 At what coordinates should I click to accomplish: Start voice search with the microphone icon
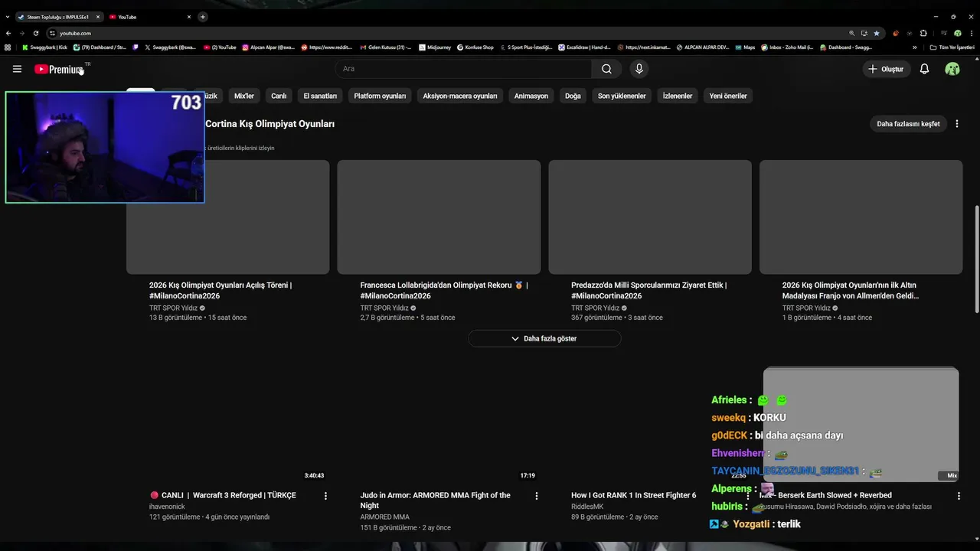point(639,69)
